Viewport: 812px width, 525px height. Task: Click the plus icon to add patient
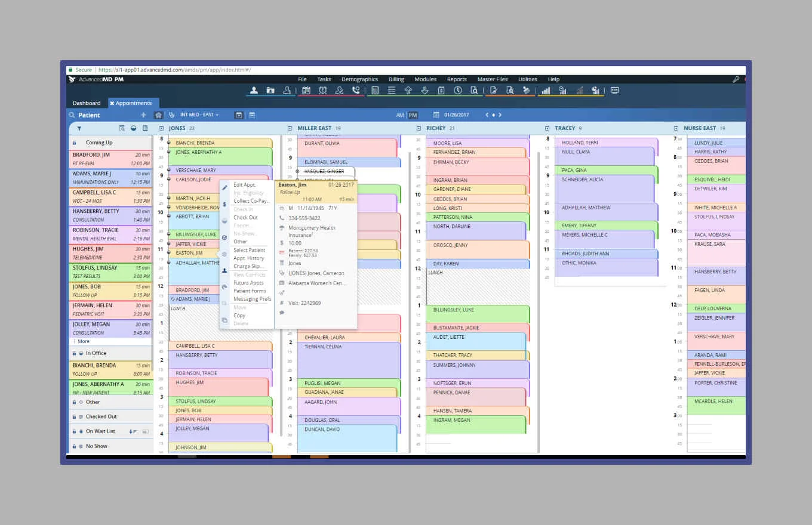[x=143, y=115]
